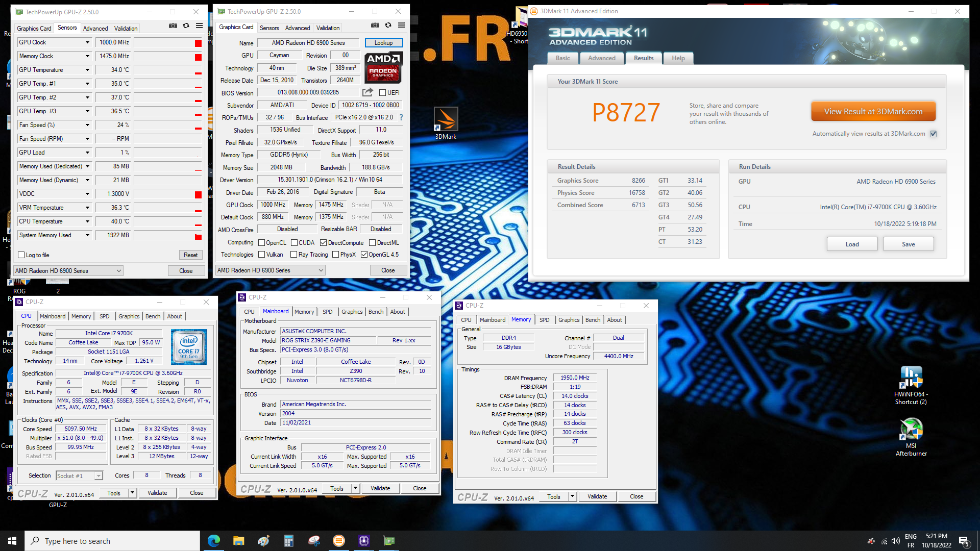Click GPU Clock sensor graph bar

168,43
